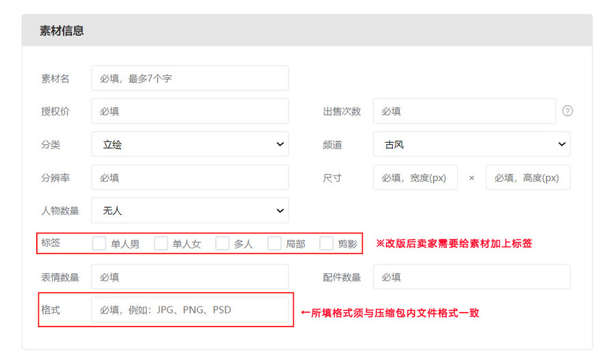Open the 人物数量 dropdown showing 无人

click(189, 210)
